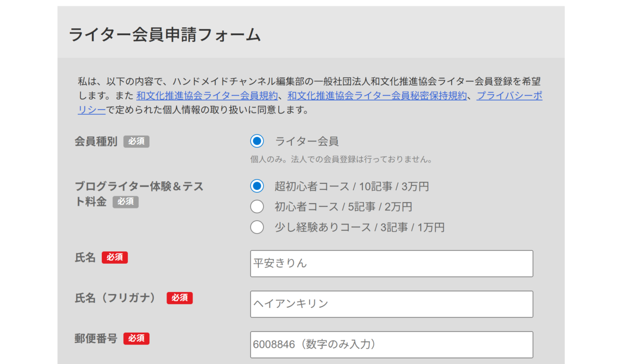Open the ライター会員秘密保持規約 link

coord(377,96)
